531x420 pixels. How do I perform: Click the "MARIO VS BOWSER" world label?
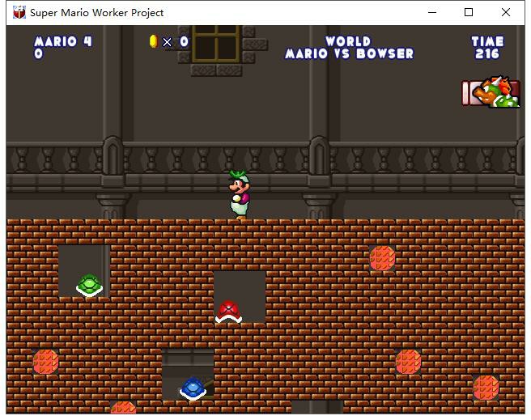click(349, 53)
